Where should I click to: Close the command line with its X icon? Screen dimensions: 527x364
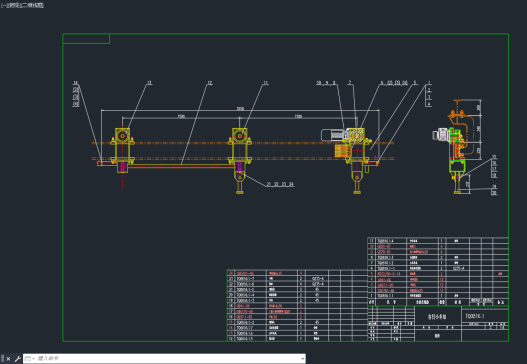pyautogui.click(x=8, y=359)
